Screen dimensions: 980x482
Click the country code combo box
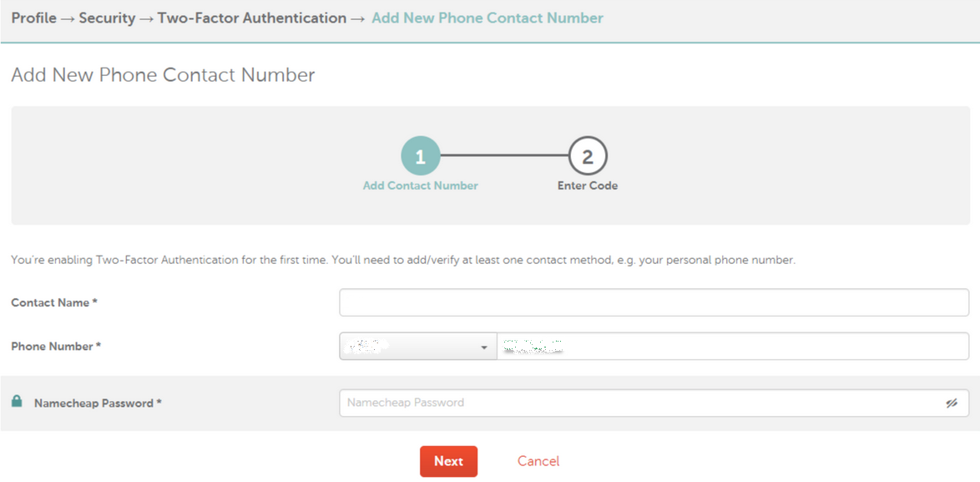418,347
